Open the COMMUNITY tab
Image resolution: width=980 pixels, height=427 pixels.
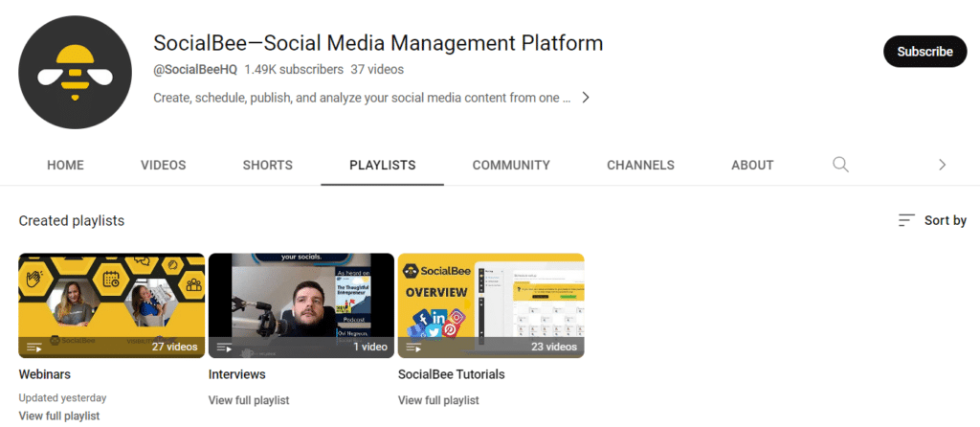point(511,165)
